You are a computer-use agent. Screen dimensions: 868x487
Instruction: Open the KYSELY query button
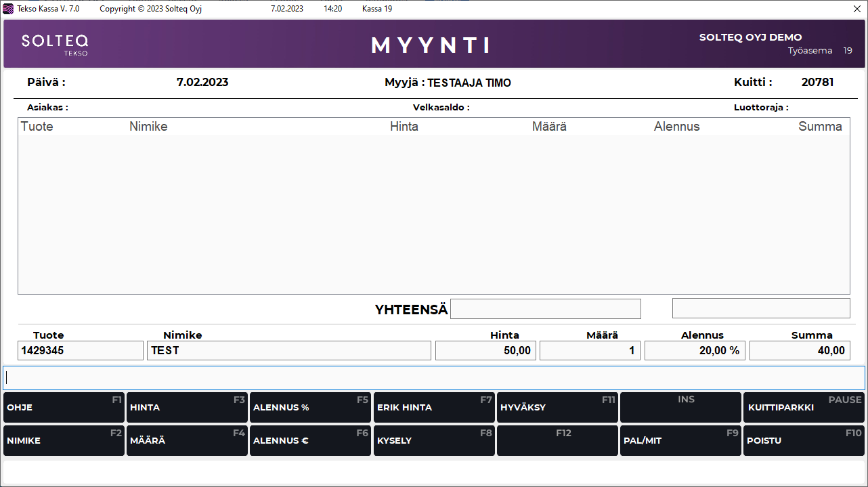tap(434, 440)
